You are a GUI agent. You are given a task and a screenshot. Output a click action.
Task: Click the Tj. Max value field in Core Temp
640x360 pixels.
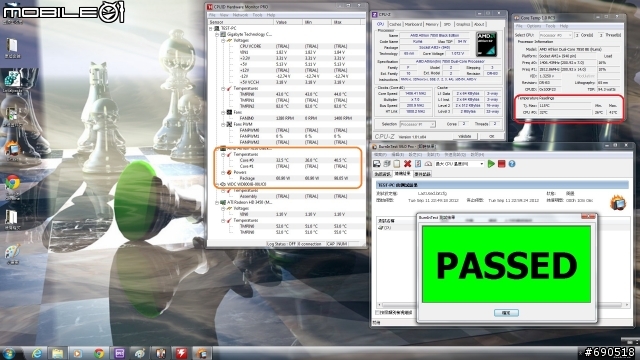pos(564,106)
